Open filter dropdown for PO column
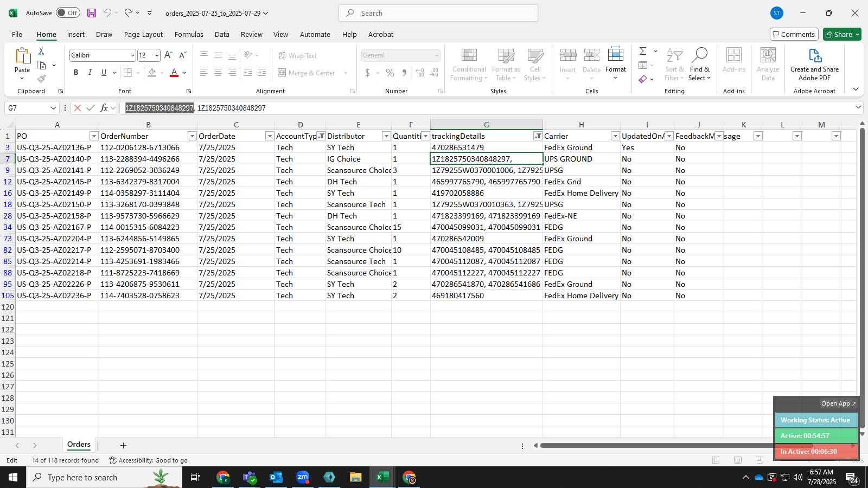This screenshot has height=488, width=868. (94, 136)
